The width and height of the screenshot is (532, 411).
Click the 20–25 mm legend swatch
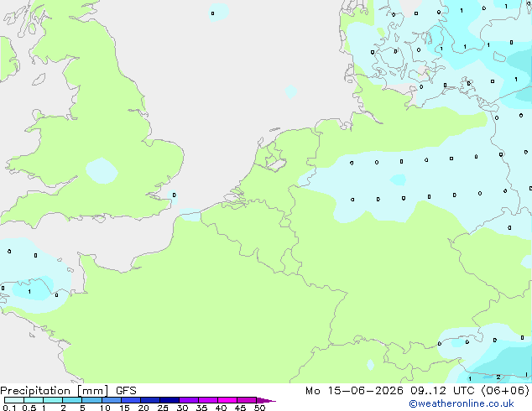coord(150,400)
